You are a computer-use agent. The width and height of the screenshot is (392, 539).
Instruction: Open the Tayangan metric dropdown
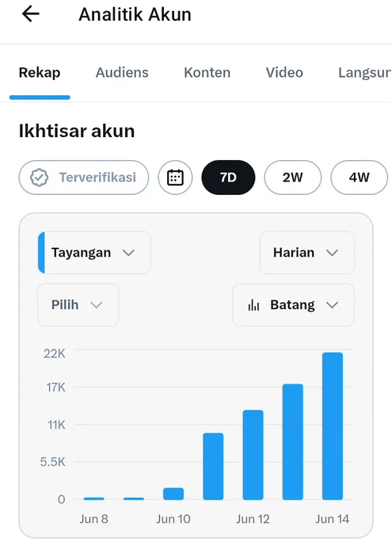[x=94, y=253]
